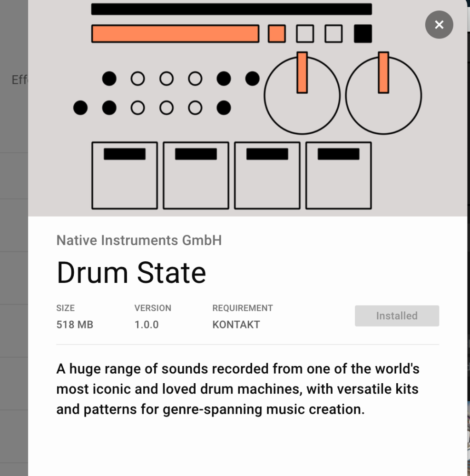470x476 pixels.
Task: Click the Drum State product title
Action: pyautogui.click(x=131, y=273)
